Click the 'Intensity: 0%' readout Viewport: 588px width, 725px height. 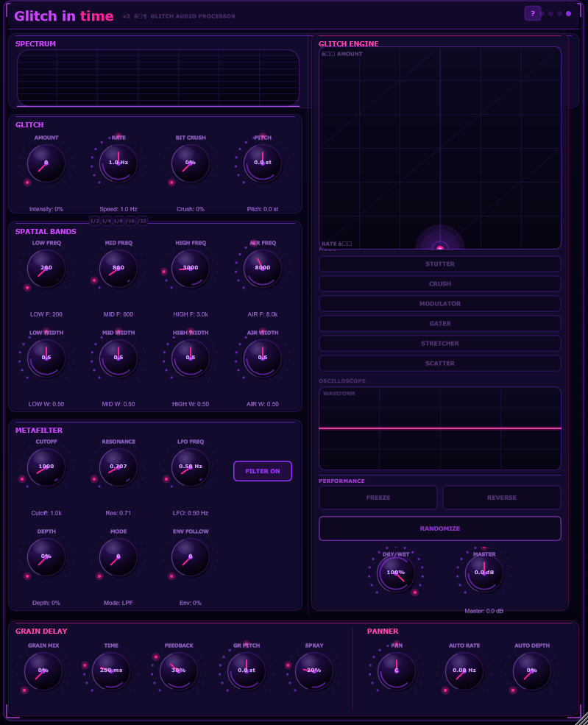46,209
